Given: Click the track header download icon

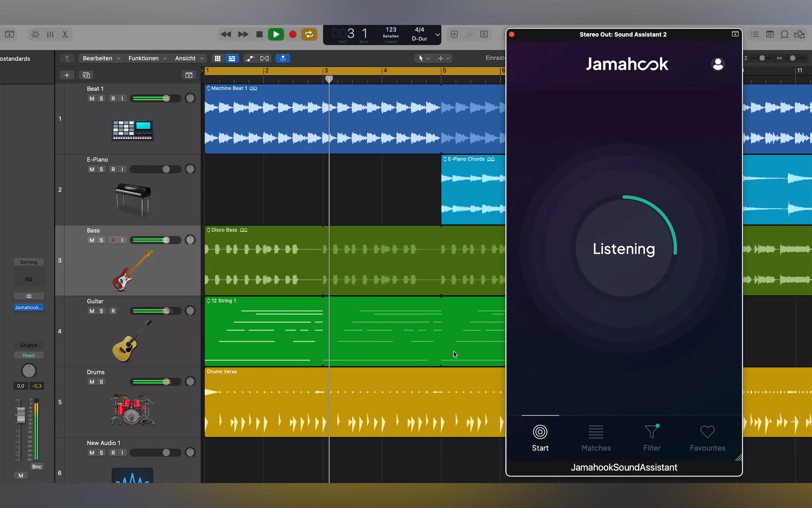Looking at the screenshot, I should coord(189,75).
